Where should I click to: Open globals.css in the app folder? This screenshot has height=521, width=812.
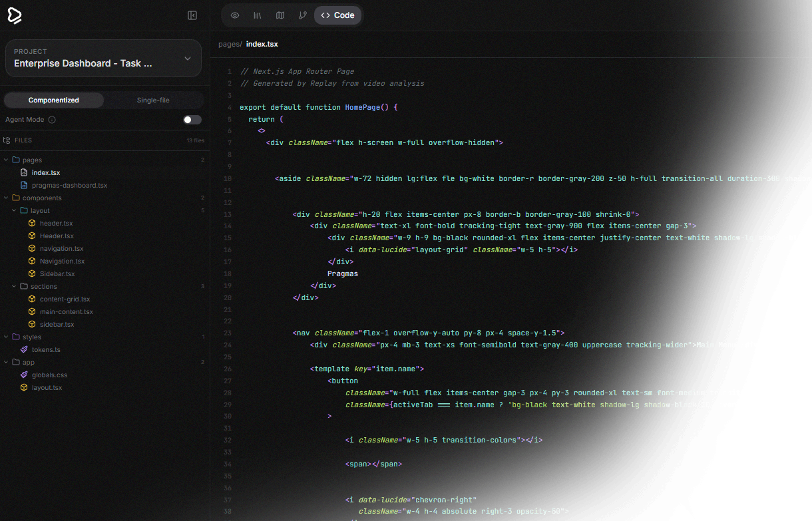49,375
